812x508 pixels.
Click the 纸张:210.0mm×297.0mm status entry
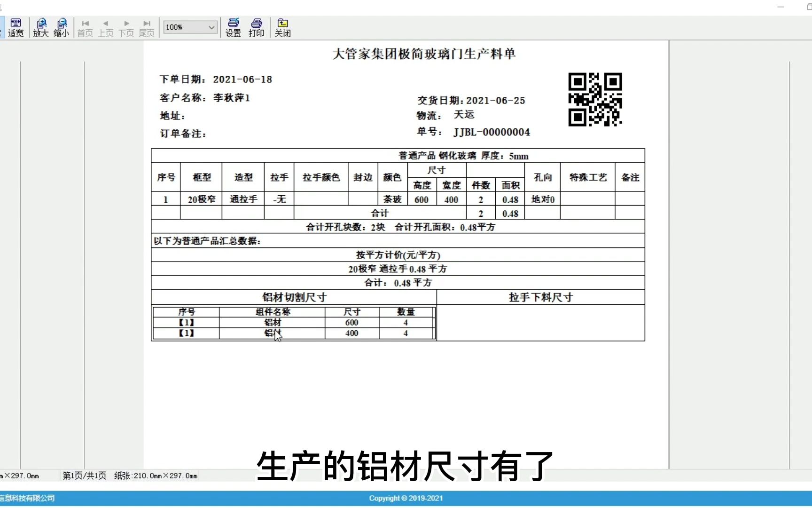(156, 476)
